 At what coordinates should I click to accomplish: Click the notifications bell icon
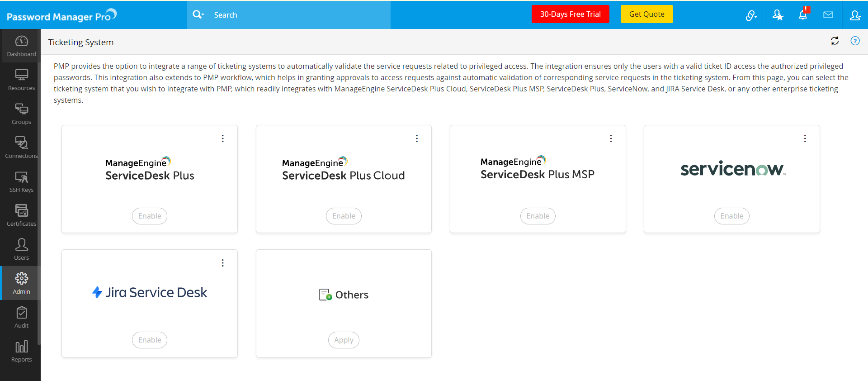coord(802,15)
